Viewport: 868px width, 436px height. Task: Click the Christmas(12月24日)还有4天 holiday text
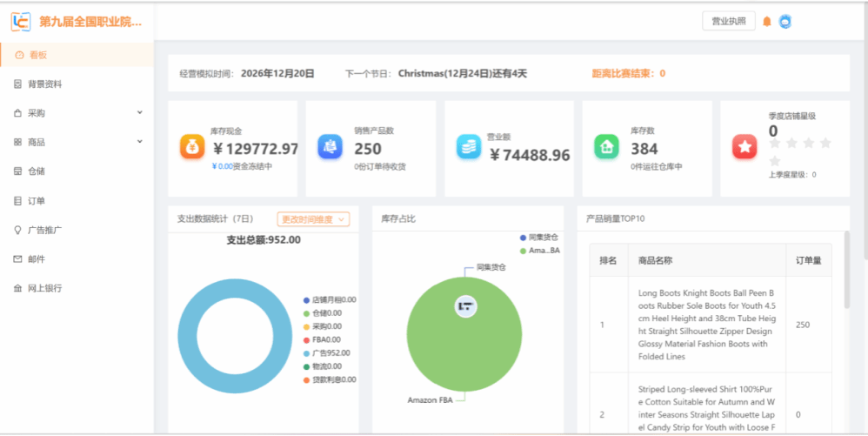462,73
